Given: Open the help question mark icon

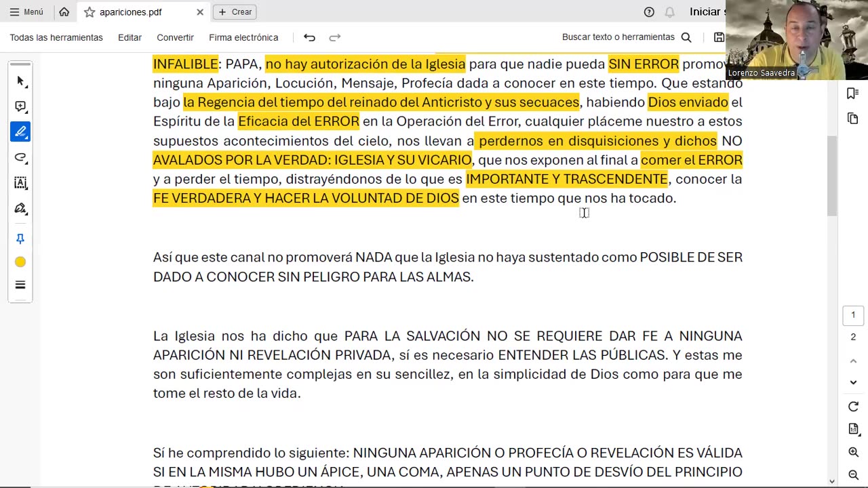Looking at the screenshot, I should tap(649, 12).
